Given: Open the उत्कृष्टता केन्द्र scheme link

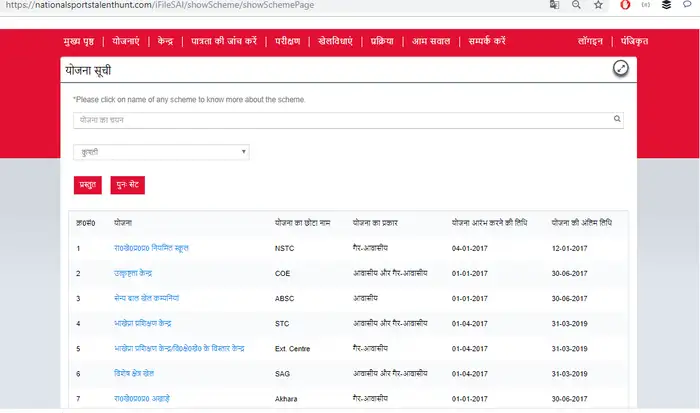Looking at the screenshot, I should 145,272.
